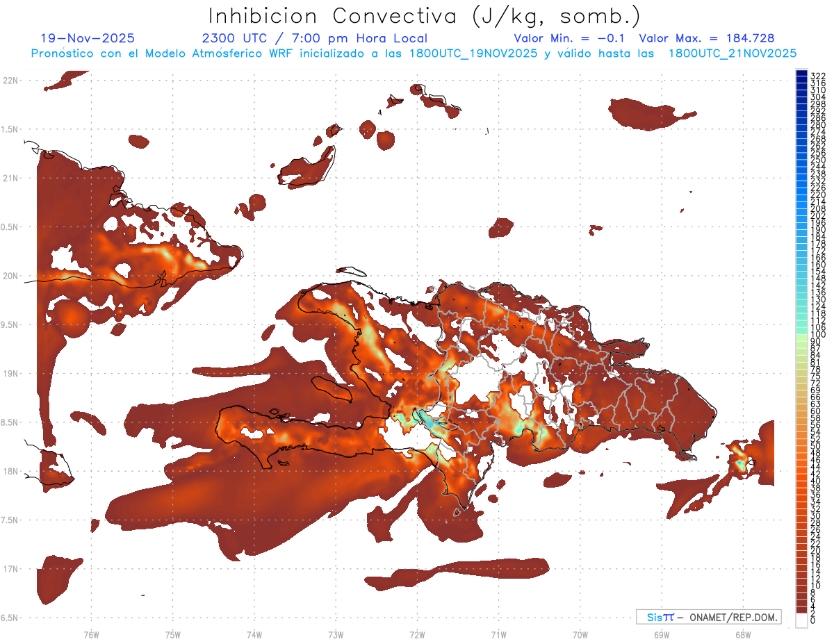The image size is (834, 644).
Task: Click the "69W" longitude label
Action: [x=662, y=634]
